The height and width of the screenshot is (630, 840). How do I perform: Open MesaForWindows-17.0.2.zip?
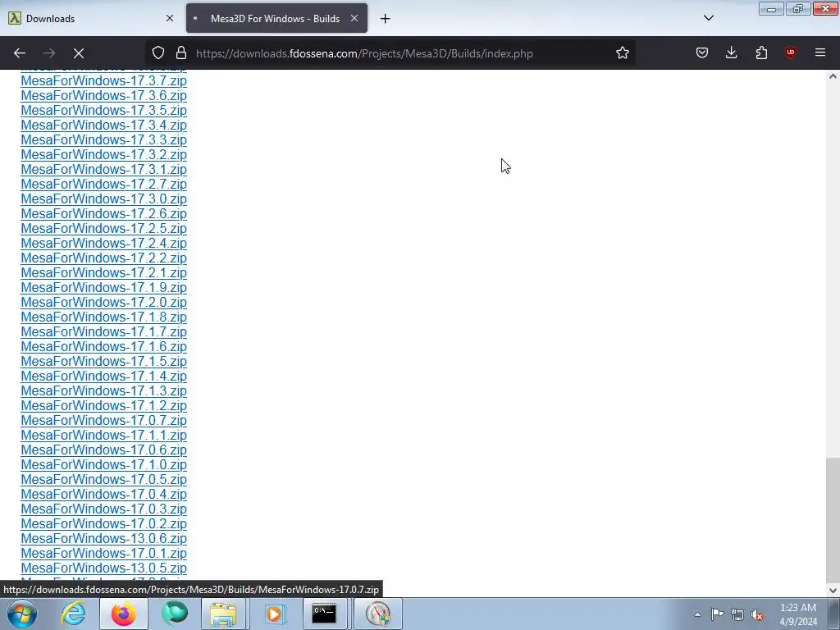click(104, 524)
